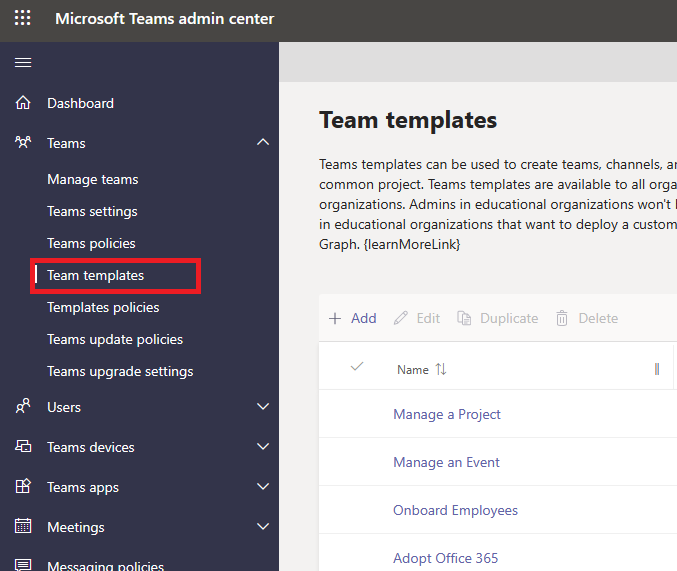Screen dimensions: 677x571
Task: Open the Manage a Project template link
Action: pos(447,414)
